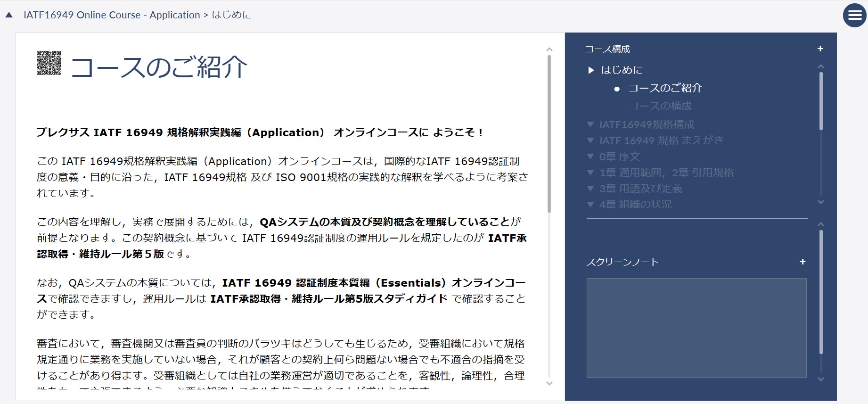This screenshot has height=404, width=868.
Task: Click the content scroll-up chevron
Action: [x=549, y=49]
